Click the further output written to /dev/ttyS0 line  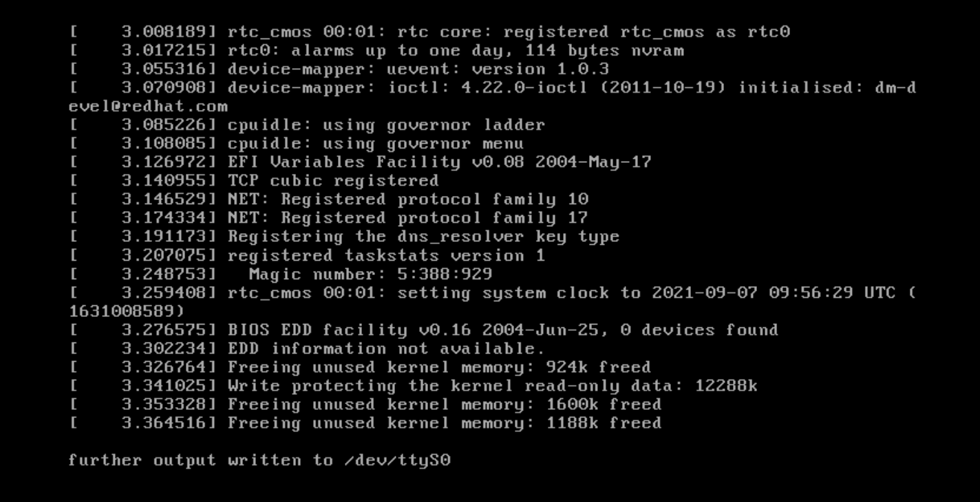tap(259, 460)
